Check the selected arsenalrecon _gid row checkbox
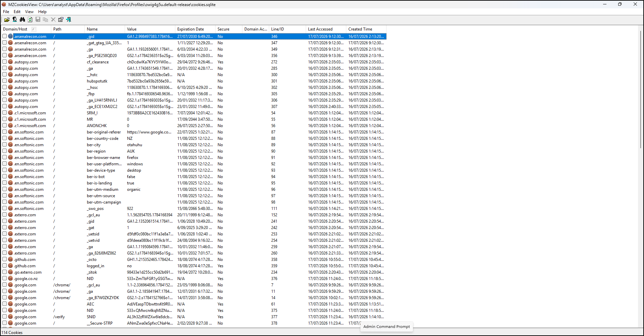Screen dimensions: 644x336 pos(5,36)
